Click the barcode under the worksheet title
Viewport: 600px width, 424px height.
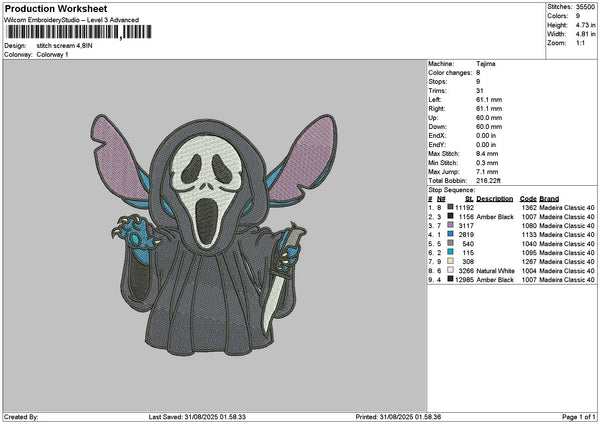(79, 32)
